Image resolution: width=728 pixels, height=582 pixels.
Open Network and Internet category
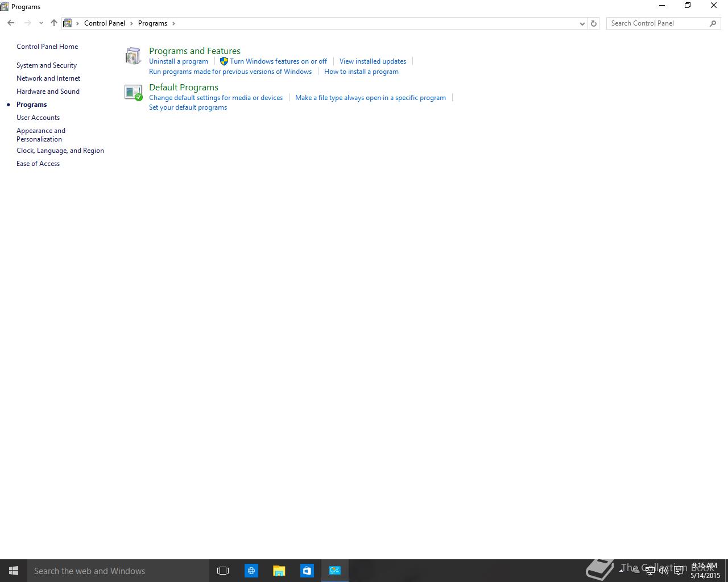(48, 78)
